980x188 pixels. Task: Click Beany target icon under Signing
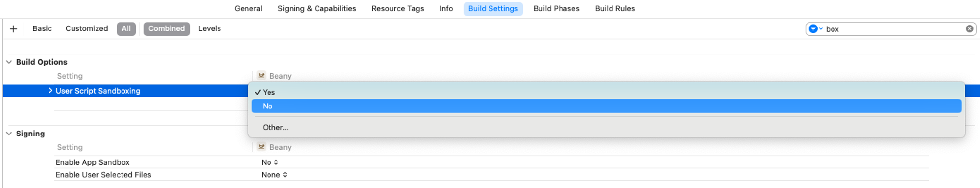262,147
